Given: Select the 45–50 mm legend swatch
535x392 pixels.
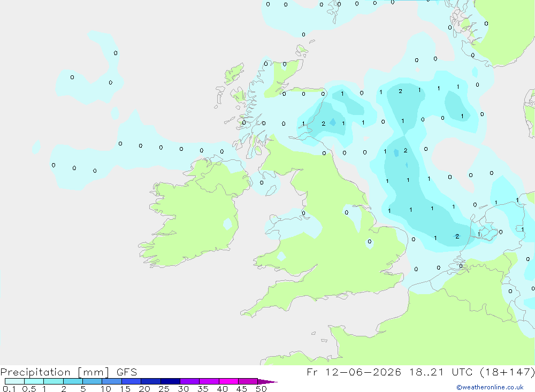Looking at the screenshot, I should pos(248,381).
